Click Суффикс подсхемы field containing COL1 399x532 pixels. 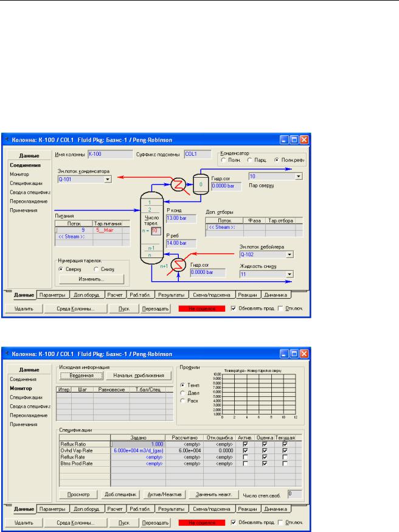(x=198, y=154)
